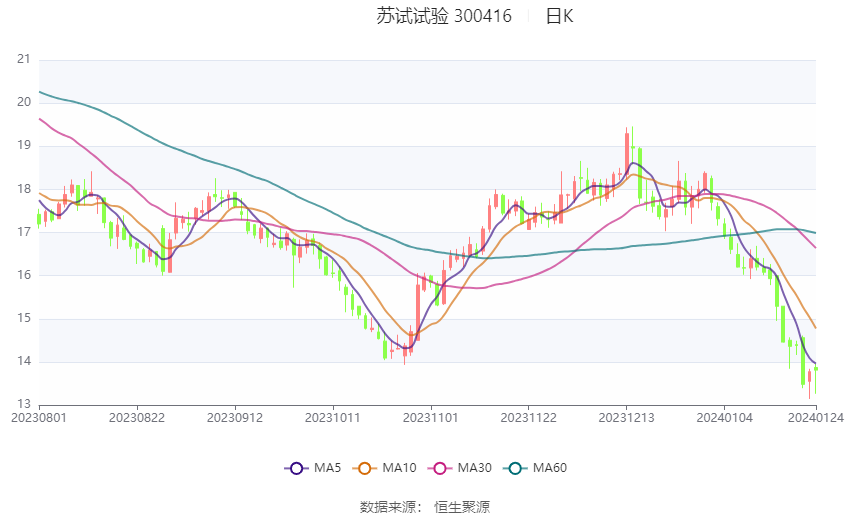The width and height of the screenshot is (850, 517).
Task: Click the y-axis value 16
Action: [x=24, y=275]
